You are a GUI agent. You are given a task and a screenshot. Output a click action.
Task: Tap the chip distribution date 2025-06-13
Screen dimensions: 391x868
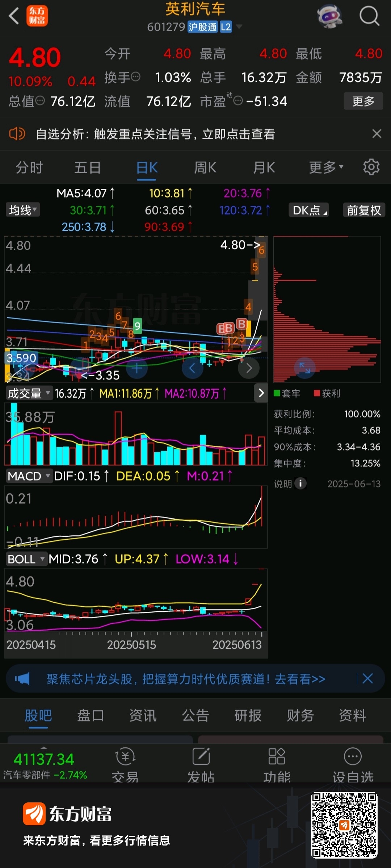[354, 484]
